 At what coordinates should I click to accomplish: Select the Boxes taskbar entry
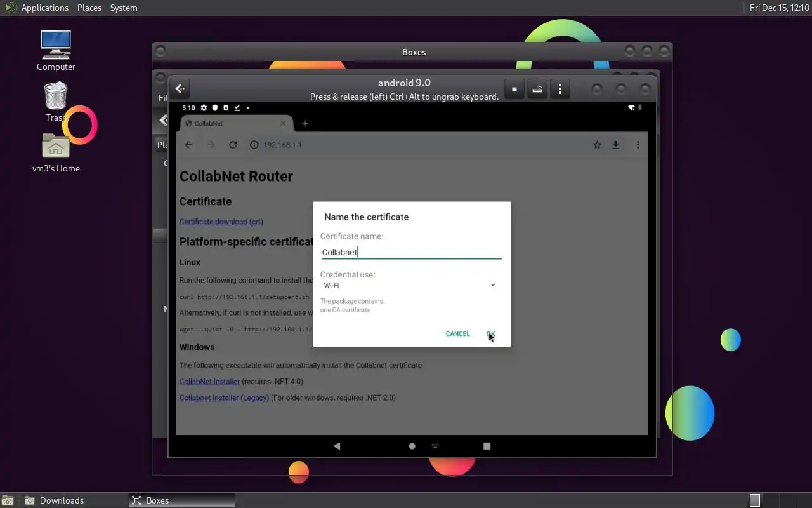tap(182, 500)
